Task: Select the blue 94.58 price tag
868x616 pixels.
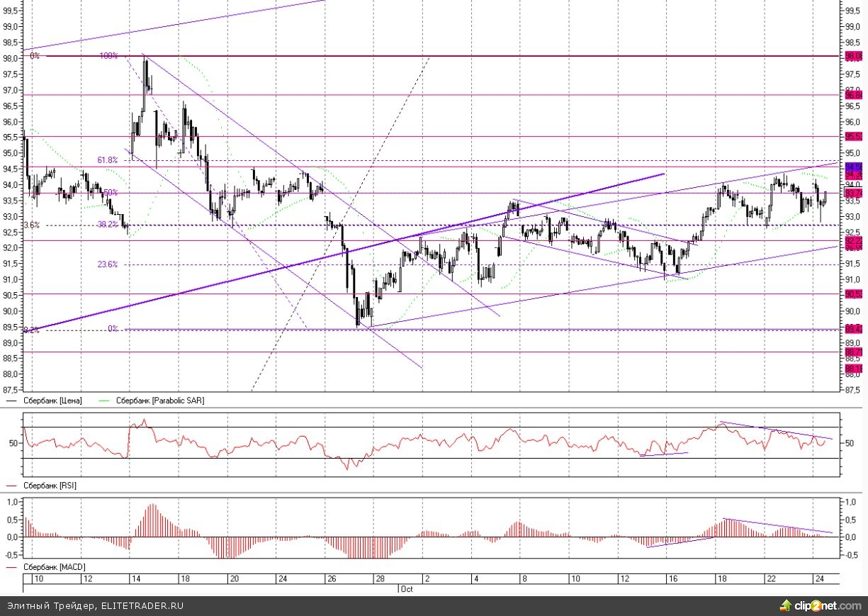Action: tap(852, 167)
